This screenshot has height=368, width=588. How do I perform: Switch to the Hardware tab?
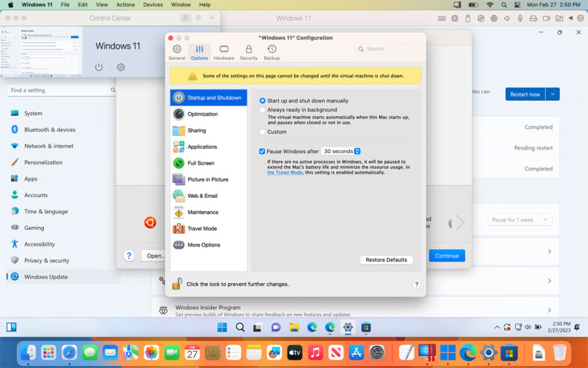[224, 52]
